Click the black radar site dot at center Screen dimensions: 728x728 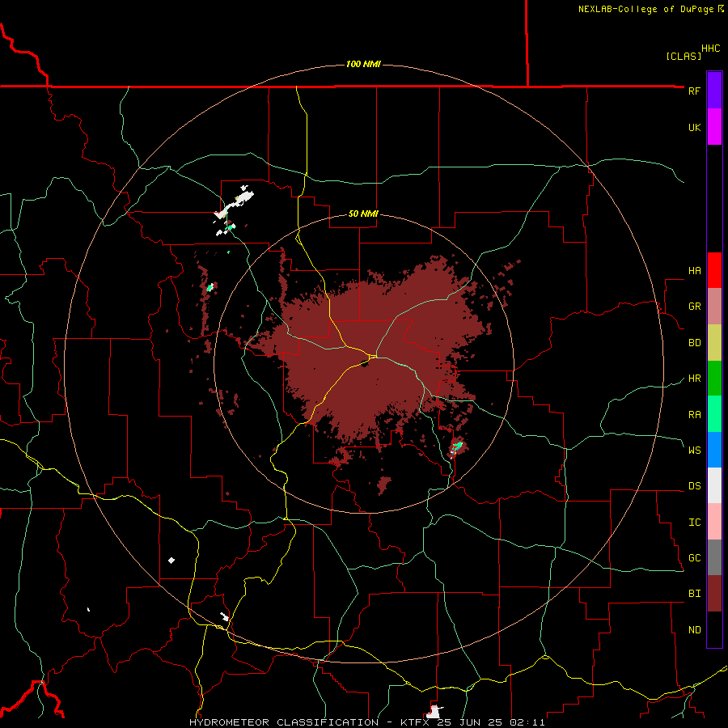(x=365, y=364)
